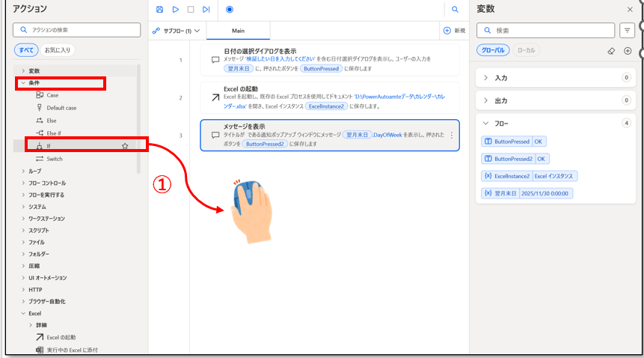The height and width of the screenshot is (358, 644).
Task: Expand the ループ action group
Action: tap(23, 171)
